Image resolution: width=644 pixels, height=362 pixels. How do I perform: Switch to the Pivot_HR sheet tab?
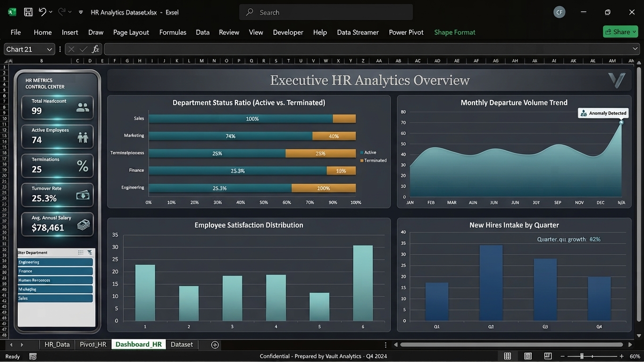[93, 345]
